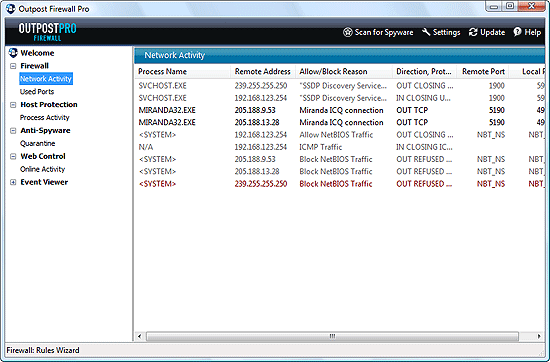Click the horizontal scrollbar right arrow
Viewport: 550px width, 362px height.
[539, 336]
